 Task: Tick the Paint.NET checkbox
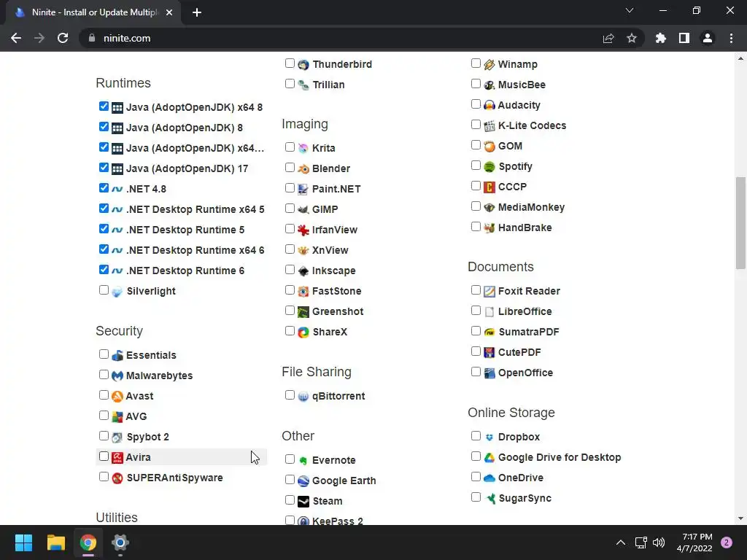290,188
